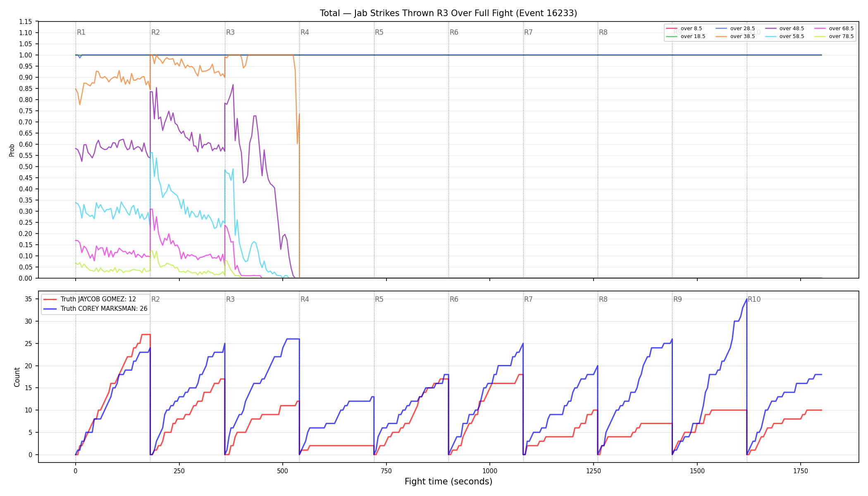
Task: Click the 5 tick on the Count axis
Action: (30, 432)
